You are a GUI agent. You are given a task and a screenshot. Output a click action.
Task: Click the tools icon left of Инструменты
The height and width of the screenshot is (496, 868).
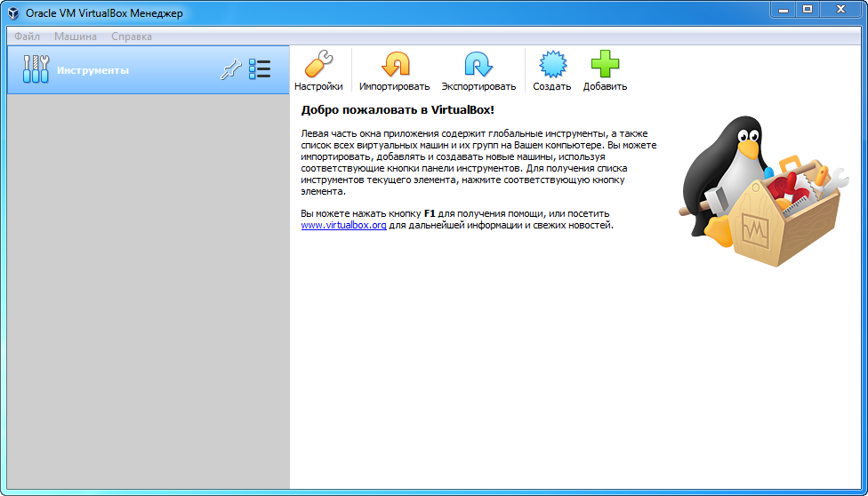click(x=35, y=69)
